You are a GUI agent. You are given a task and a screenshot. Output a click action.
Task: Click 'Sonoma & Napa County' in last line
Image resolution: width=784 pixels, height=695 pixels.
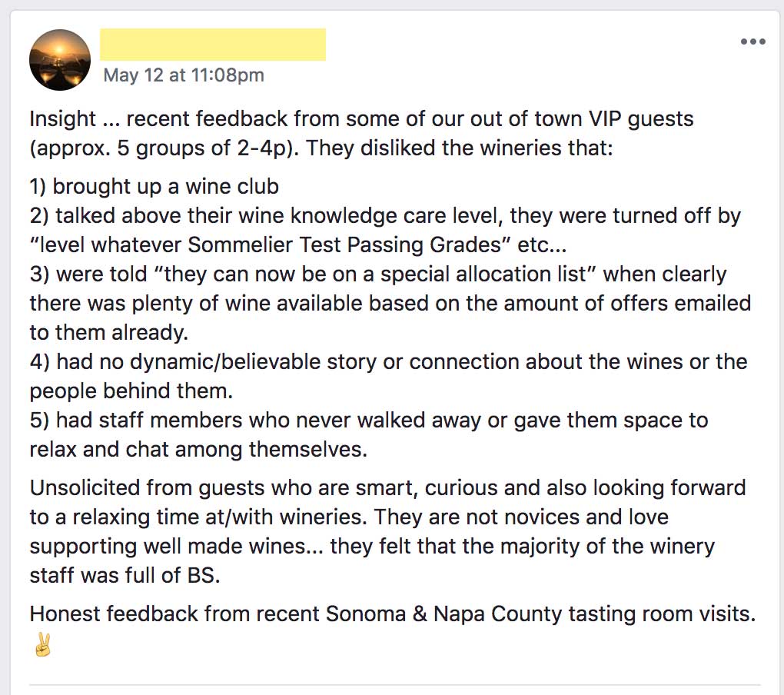443,614
